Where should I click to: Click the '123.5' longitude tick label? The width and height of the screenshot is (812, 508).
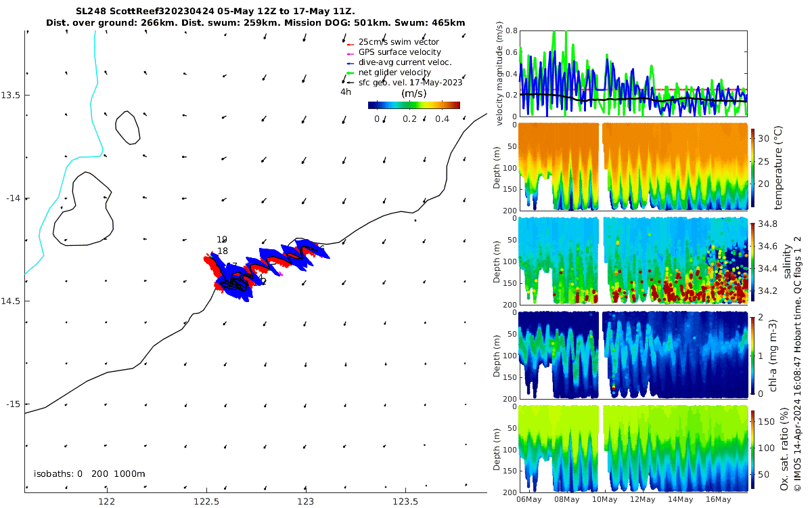tap(405, 502)
